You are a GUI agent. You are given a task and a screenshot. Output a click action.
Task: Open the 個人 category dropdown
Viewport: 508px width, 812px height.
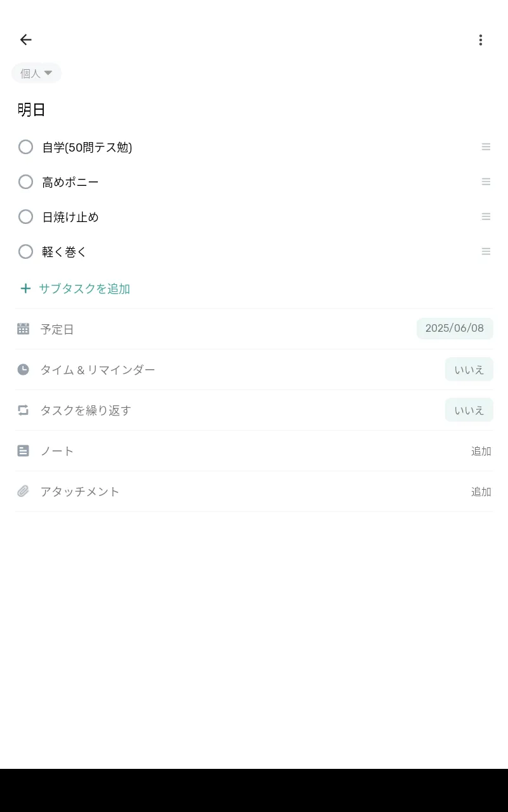point(36,74)
